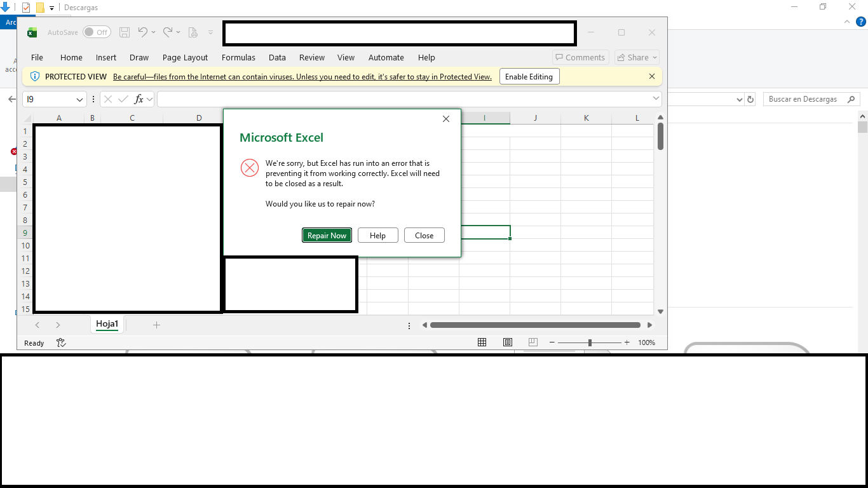The width and height of the screenshot is (868, 488).
Task: Click the Buscar en Descargas search field
Action: tap(812, 99)
